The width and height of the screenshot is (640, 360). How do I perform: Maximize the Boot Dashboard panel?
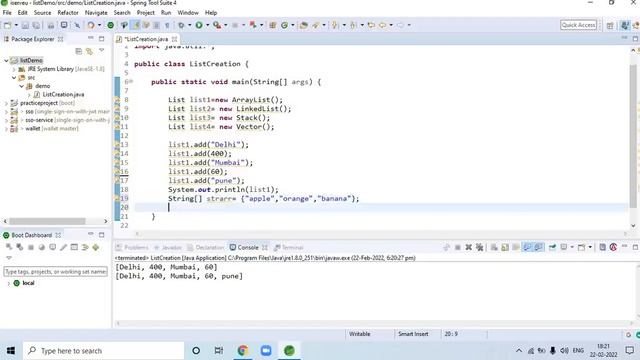(x=102, y=235)
